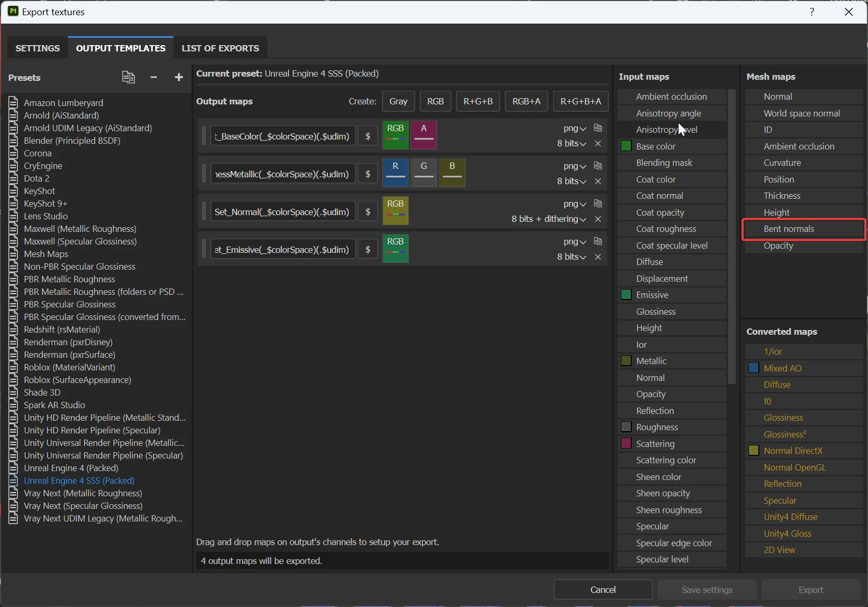Viewport: 868px width, 607px height.
Task: Select the World space normal mesh map
Action: coord(804,113)
